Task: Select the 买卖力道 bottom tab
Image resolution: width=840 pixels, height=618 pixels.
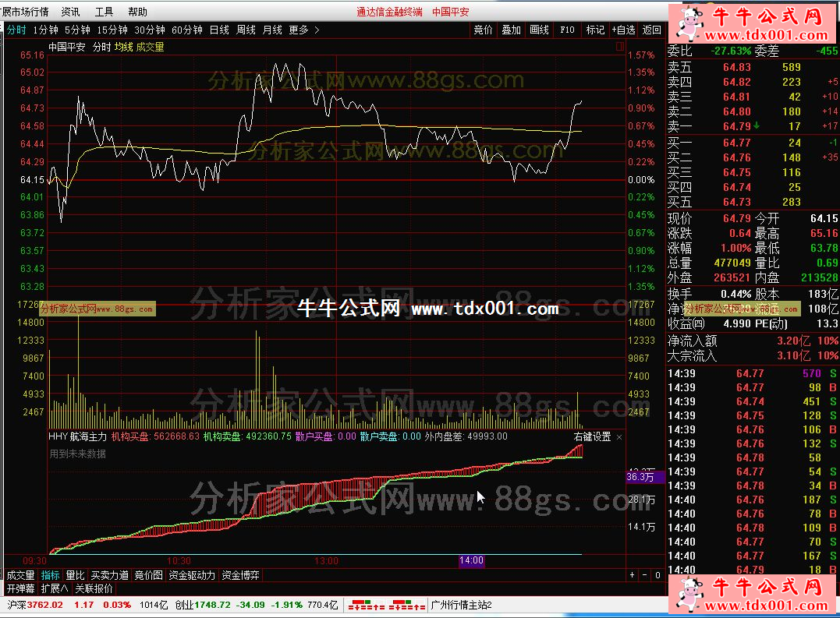Action: 109,575
